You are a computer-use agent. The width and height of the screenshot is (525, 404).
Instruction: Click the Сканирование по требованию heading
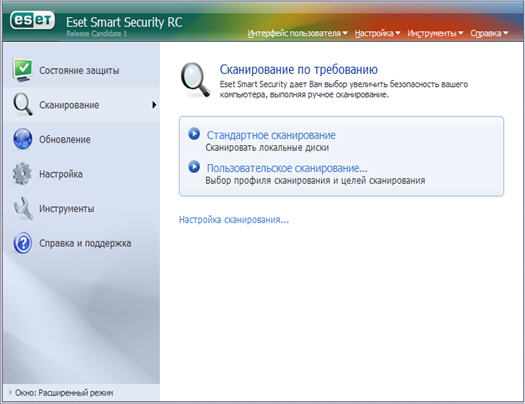tap(299, 70)
